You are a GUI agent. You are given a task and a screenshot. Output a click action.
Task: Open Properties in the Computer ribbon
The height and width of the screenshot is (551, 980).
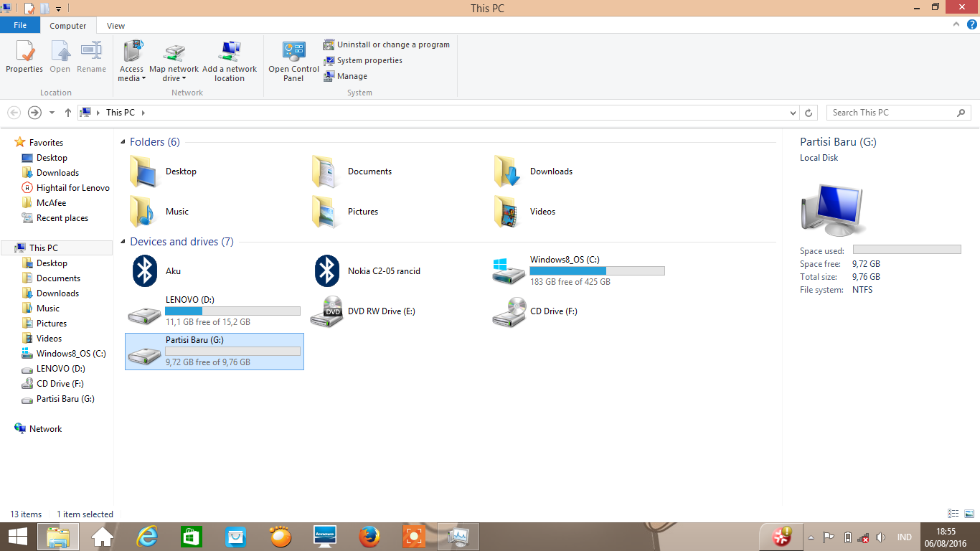tap(24, 57)
